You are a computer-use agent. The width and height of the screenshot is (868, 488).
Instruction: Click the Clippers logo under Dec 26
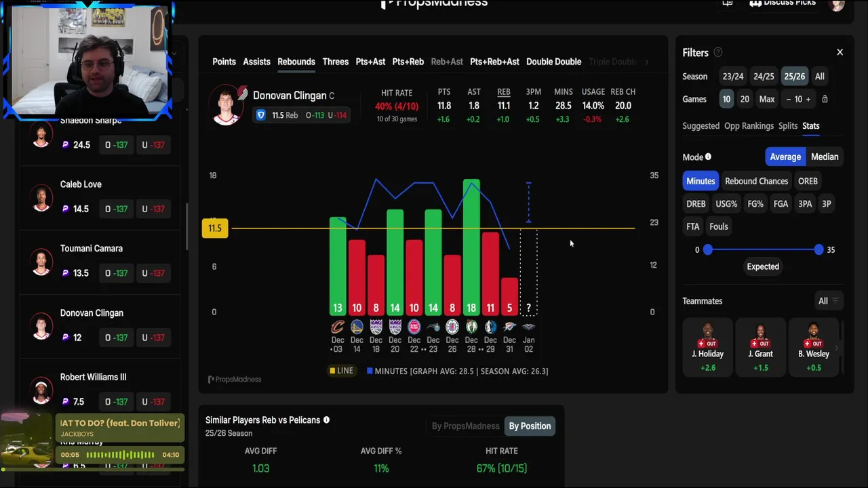452,327
